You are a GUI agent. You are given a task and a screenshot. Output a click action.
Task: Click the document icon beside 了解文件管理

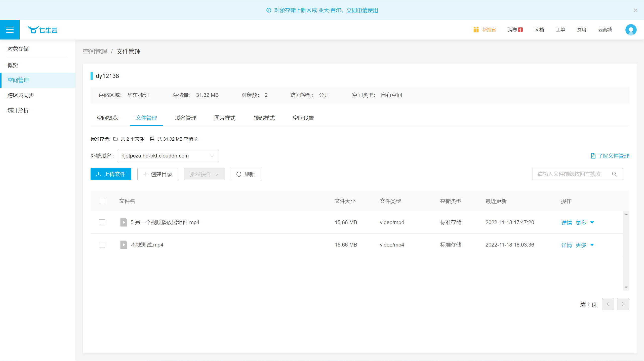[x=593, y=156]
